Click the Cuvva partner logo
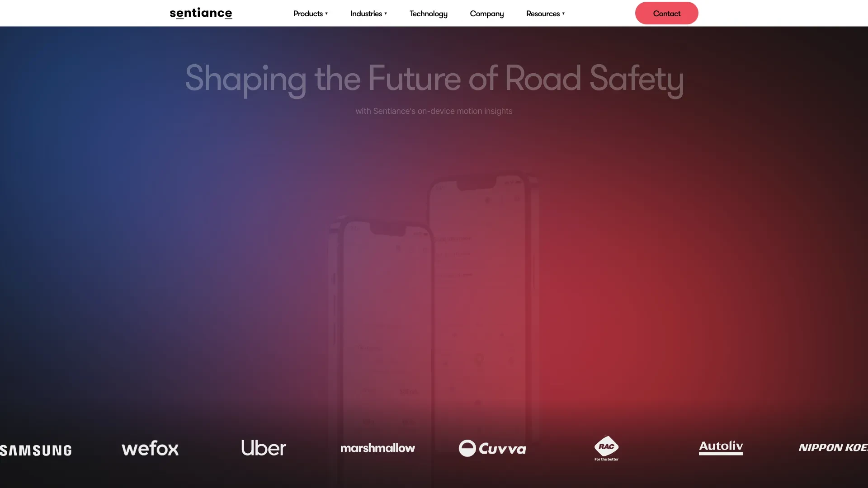 click(492, 447)
